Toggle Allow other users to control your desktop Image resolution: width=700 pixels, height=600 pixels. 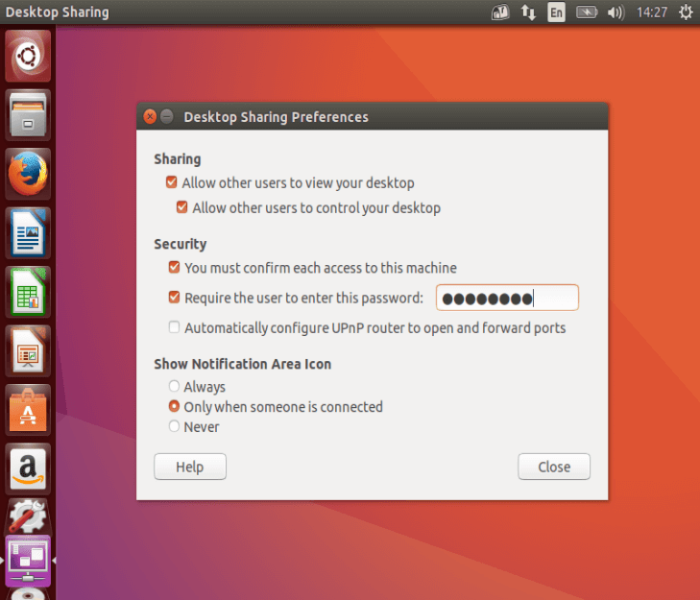[182, 207]
